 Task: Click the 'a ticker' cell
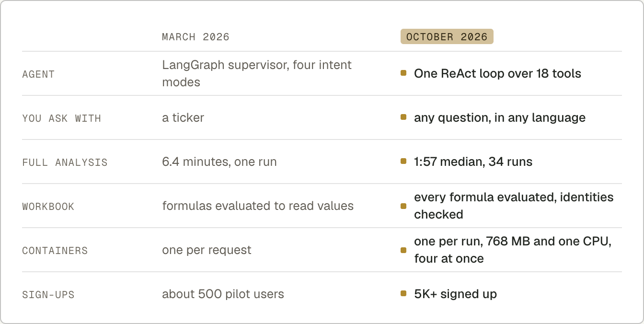coord(183,117)
